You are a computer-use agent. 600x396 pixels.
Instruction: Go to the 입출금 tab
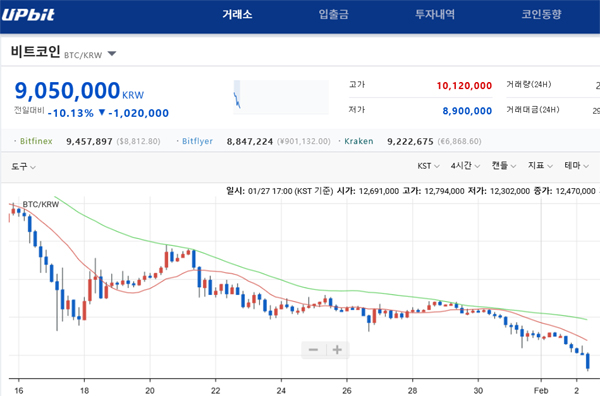coord(334,15)
